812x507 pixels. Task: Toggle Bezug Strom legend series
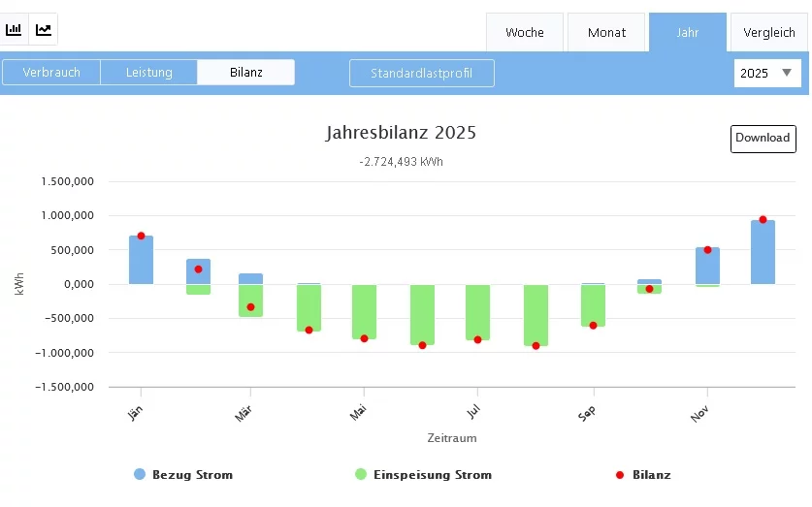(x=183, y=475)
